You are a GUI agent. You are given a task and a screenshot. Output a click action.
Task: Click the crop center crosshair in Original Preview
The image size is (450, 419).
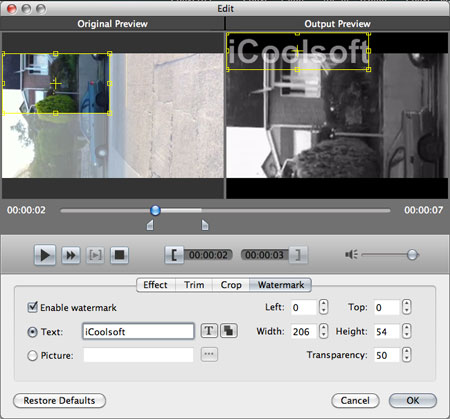point(56,83)
